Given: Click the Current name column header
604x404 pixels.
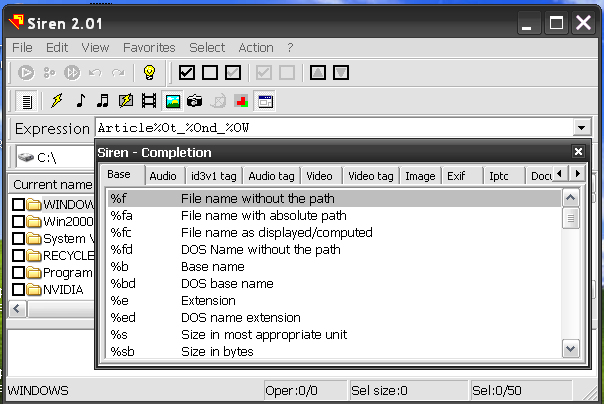Looking at the screenshot, I should (x=52, y=185).
